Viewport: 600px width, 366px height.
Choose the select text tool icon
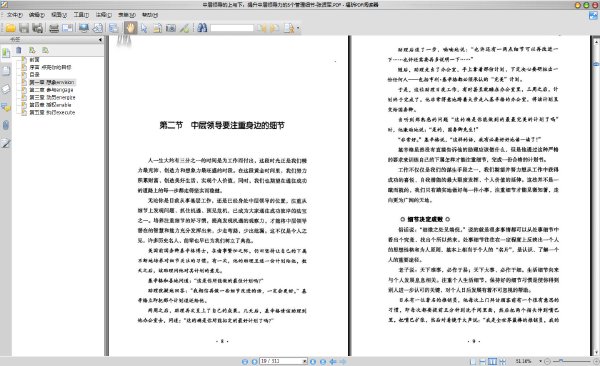157,28
